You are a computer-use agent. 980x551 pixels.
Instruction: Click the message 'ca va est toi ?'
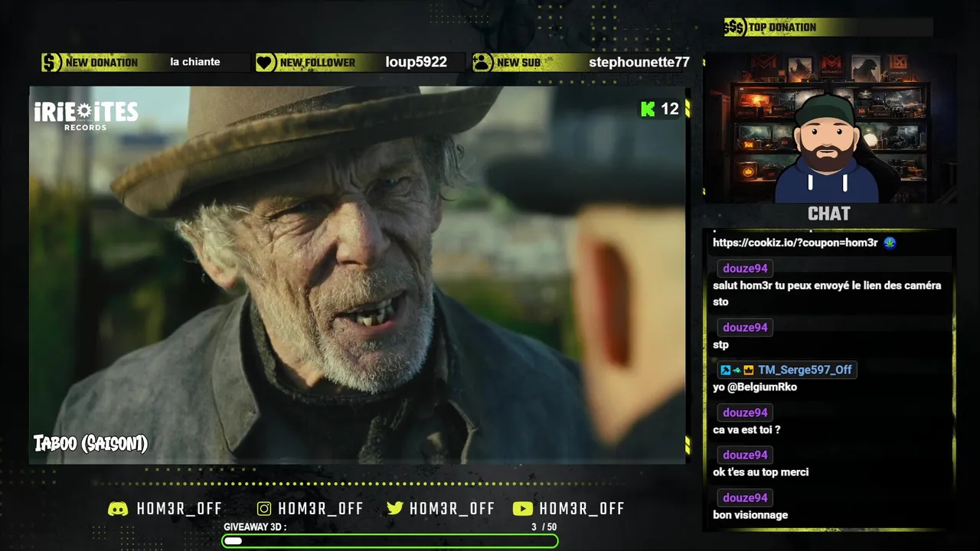746,430
